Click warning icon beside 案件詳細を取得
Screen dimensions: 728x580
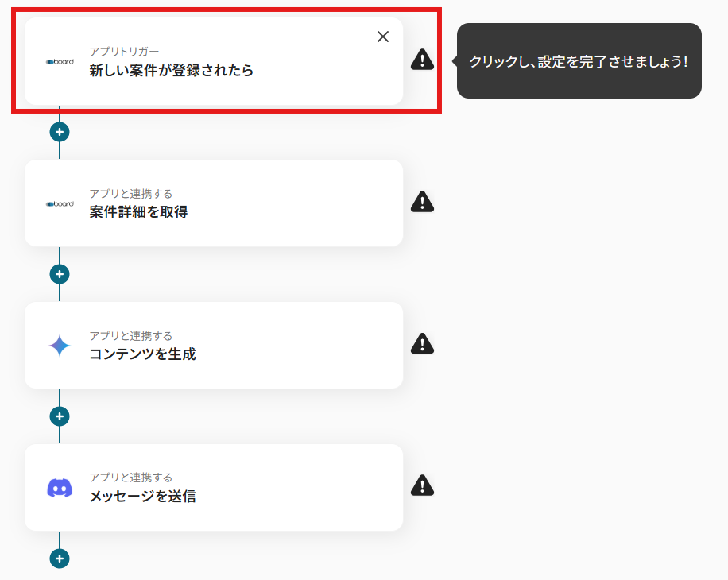pyautogui.click(x=422, y=201)
